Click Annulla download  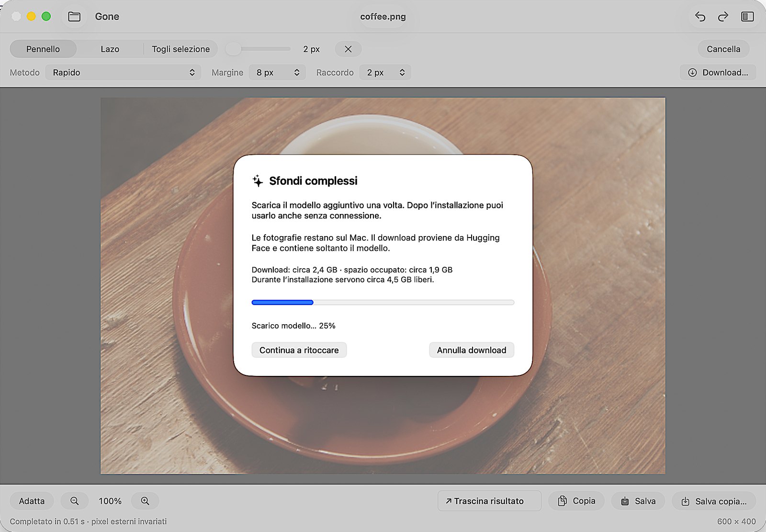(472, 350)
